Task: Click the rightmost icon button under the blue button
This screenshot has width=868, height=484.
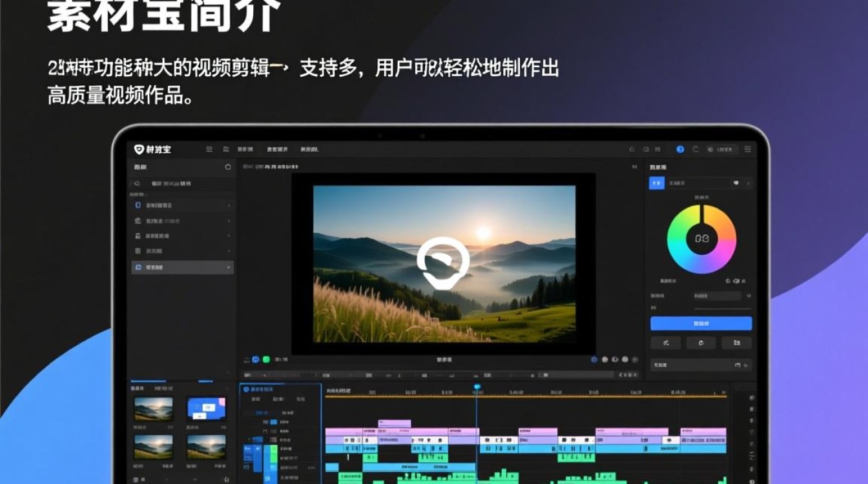Action: click(x=737, y=343)
